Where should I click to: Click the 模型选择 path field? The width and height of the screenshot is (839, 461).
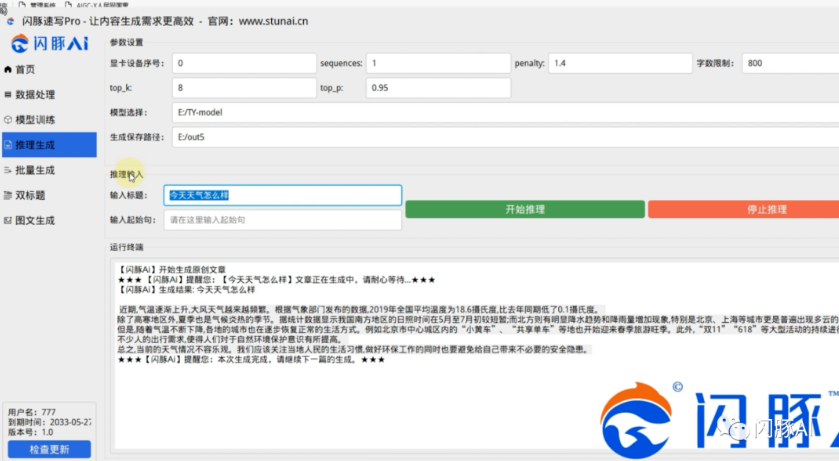pyautogui.click(x=506, y=112)
